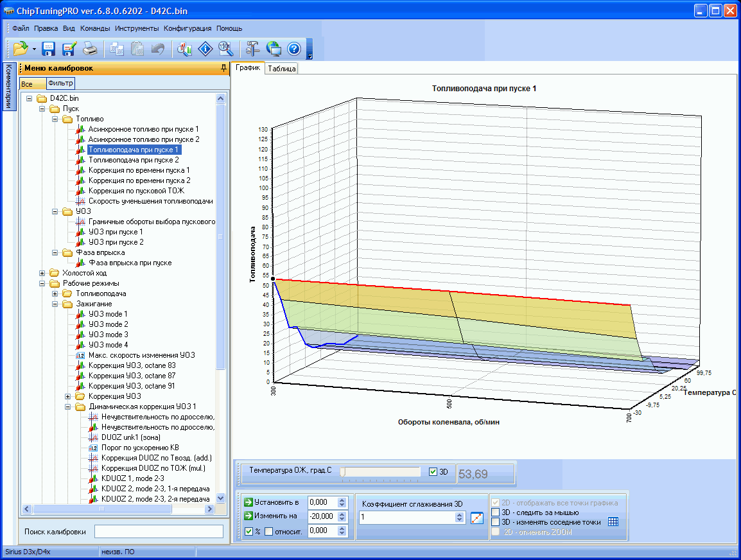741x560 pixels.
Task: Click the blue question mark help icon
Action: point(294,48)
